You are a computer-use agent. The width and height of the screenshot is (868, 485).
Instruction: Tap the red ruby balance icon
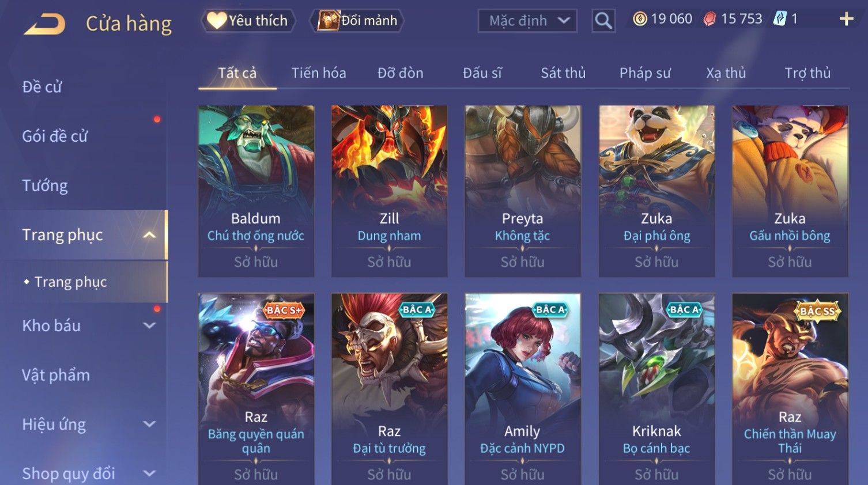[710, 19]
